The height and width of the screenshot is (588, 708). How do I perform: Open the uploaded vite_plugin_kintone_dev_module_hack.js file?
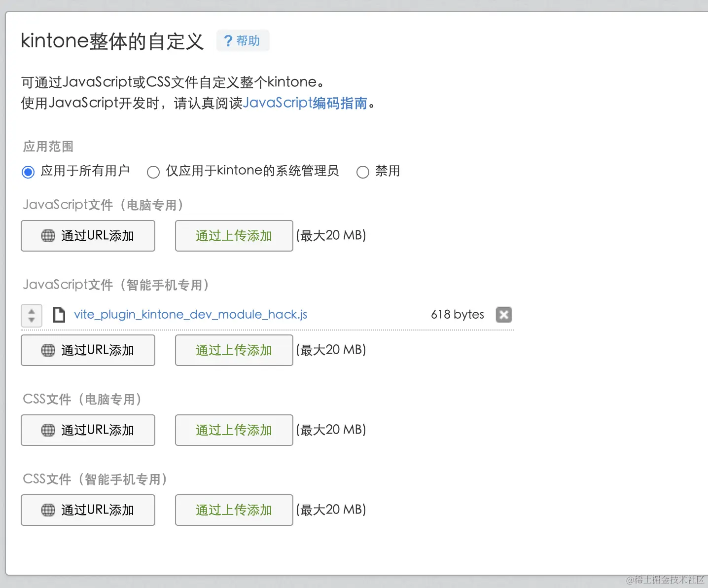pos(190,314)
